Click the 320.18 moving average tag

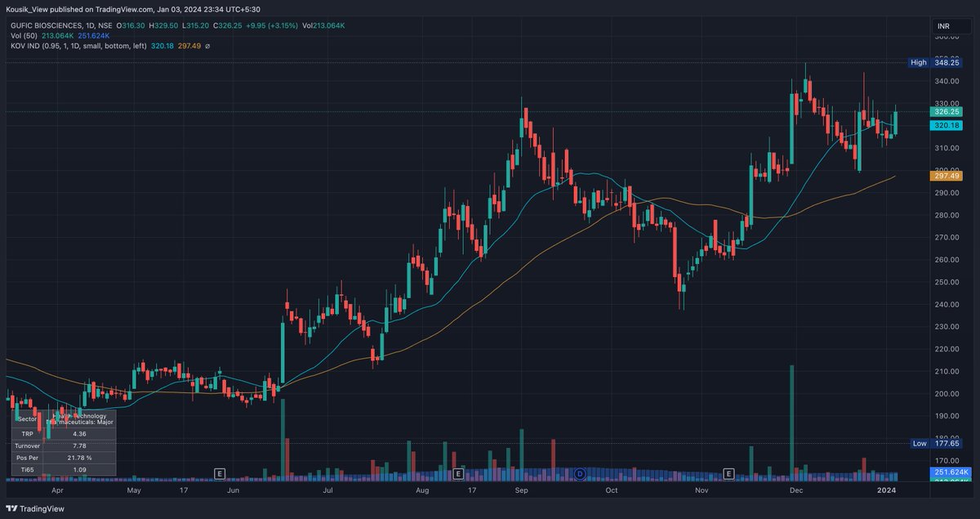pyautogui.click(x=947, y=125)
